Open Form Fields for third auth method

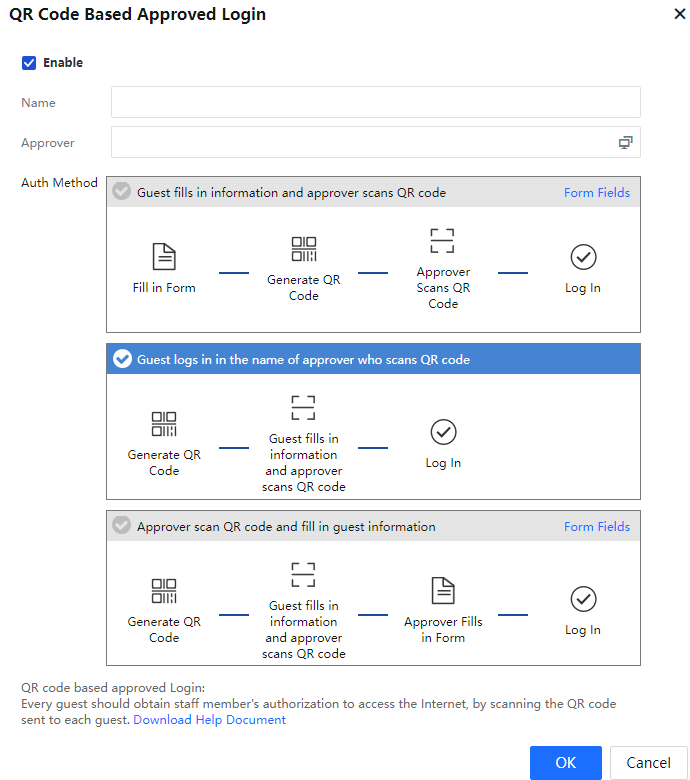[596, 526]
